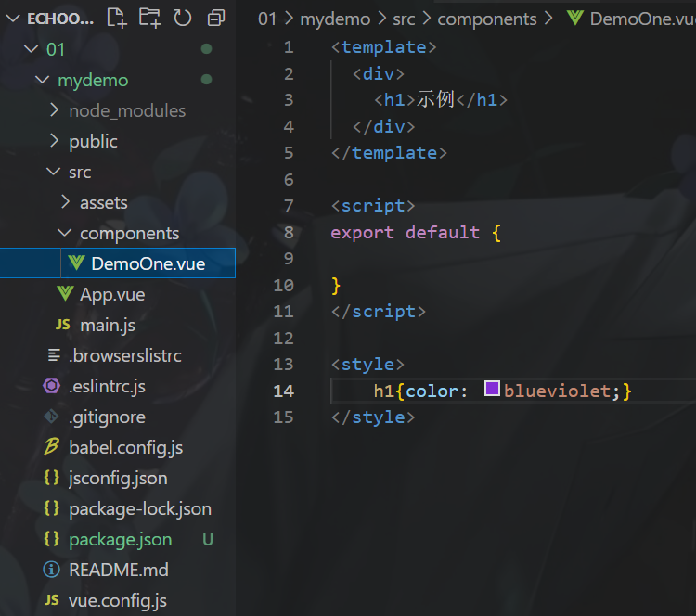This screenshot has height=616, width=696.
Task: Open .gitignore file name in explorer
Action: tap(107, 417)
